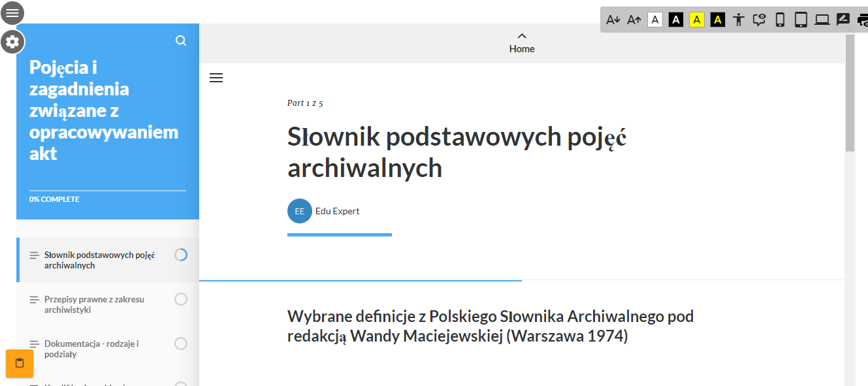Decrease the font size

613,20
